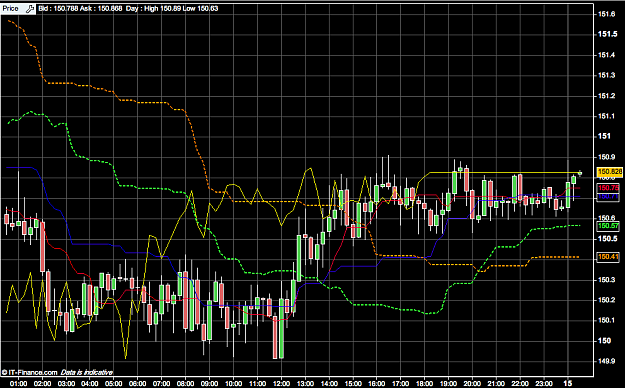The height and width of the screenshot is (388, 625).
Task: Click the Price panel label
Action: point(10,8)
